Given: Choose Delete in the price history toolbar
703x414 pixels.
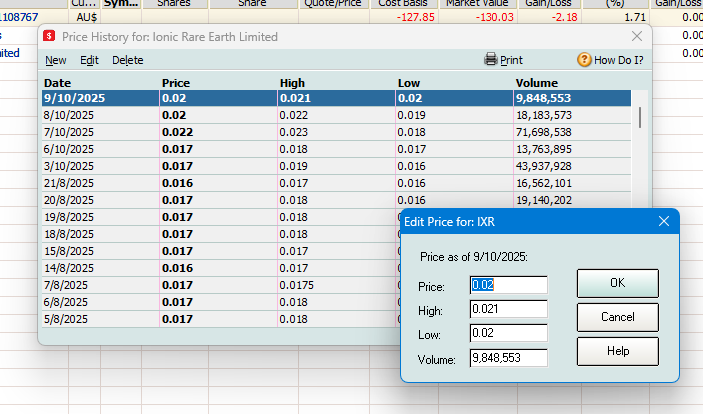Looking at the screenshot, I should pos(127,60).
